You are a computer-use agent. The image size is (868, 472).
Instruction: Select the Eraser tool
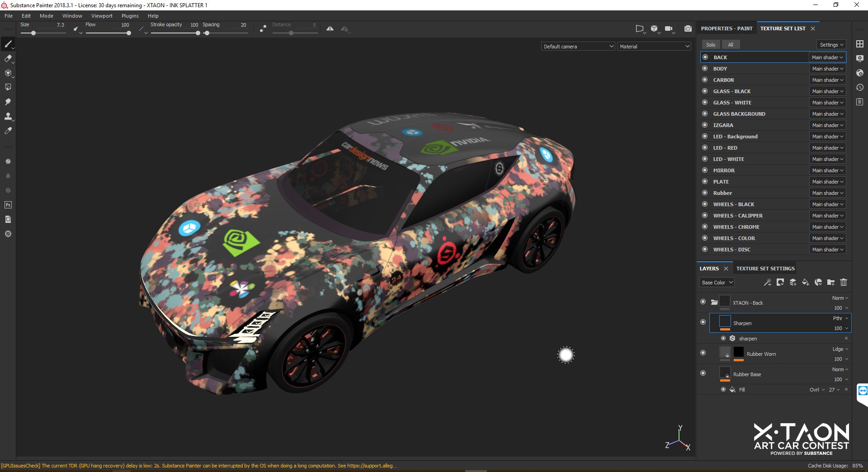(x=8, y=58)
